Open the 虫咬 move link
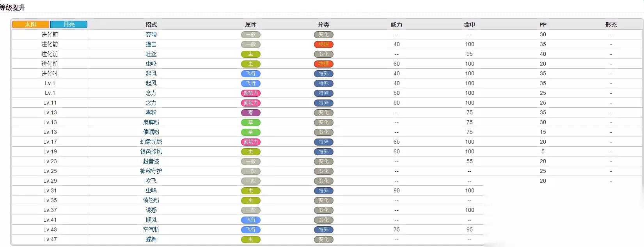 (x=151, y=64)
